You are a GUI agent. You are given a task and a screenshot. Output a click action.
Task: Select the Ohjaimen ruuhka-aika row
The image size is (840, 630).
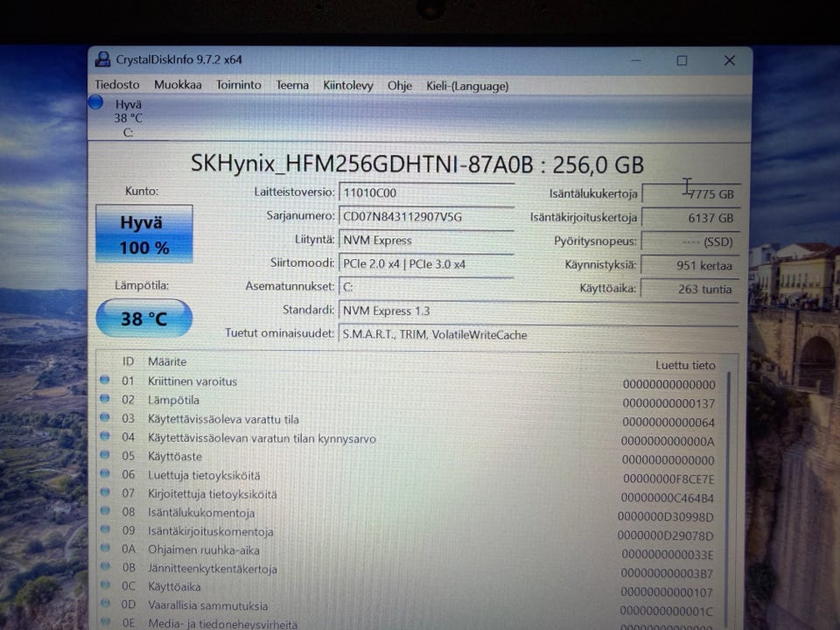click(x=409, y=551)
